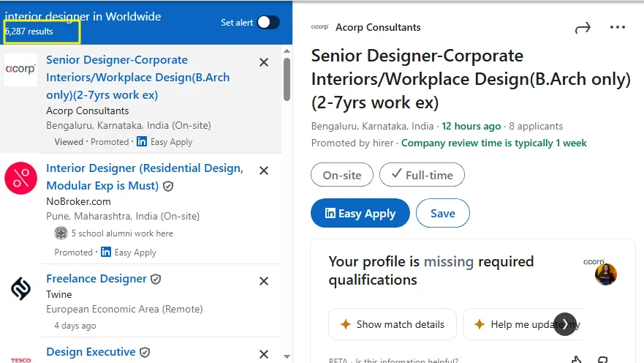Dismiss the Twine Freelance Designer job
The image size is (644, 363).
click(264, 281)
